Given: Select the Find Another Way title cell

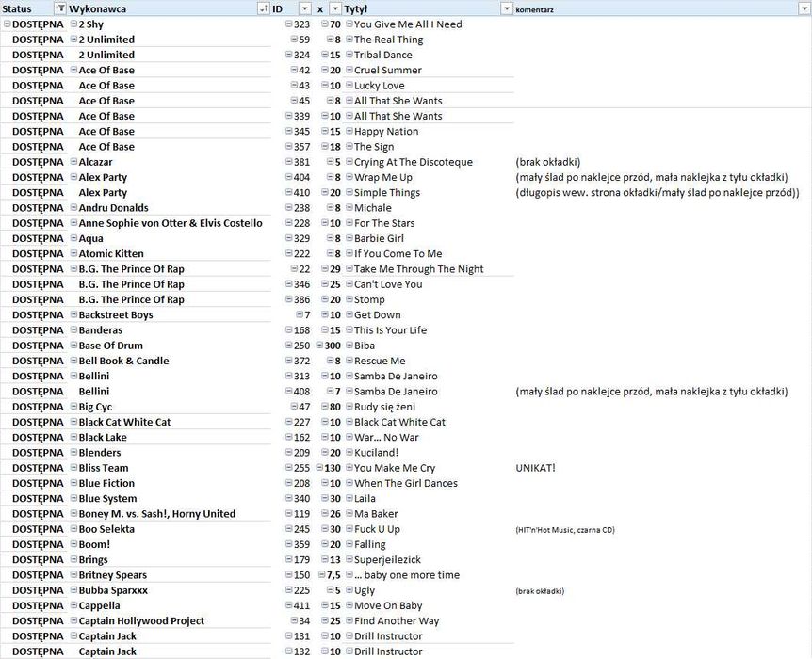Looking at the screenshot, I should (397, 620).
